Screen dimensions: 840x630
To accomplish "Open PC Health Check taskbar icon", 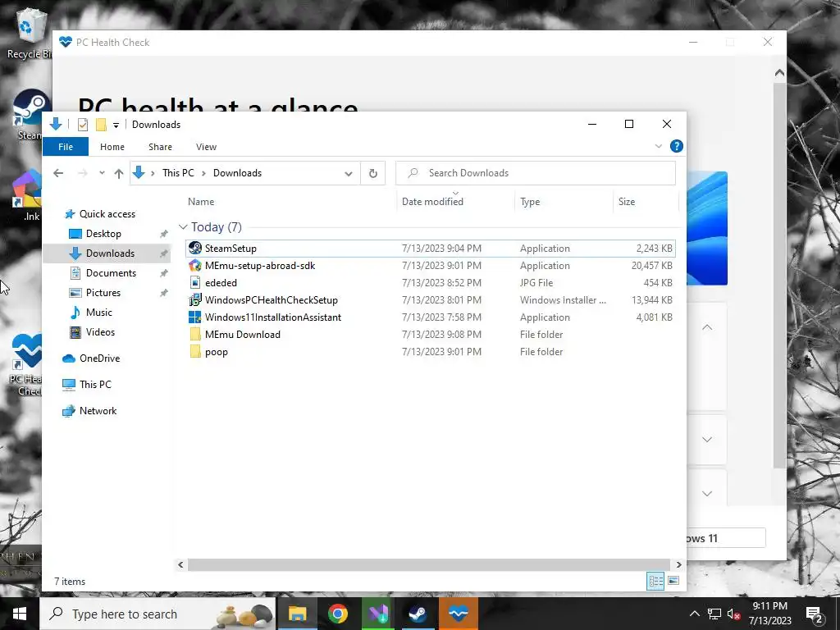I will 458,614.
